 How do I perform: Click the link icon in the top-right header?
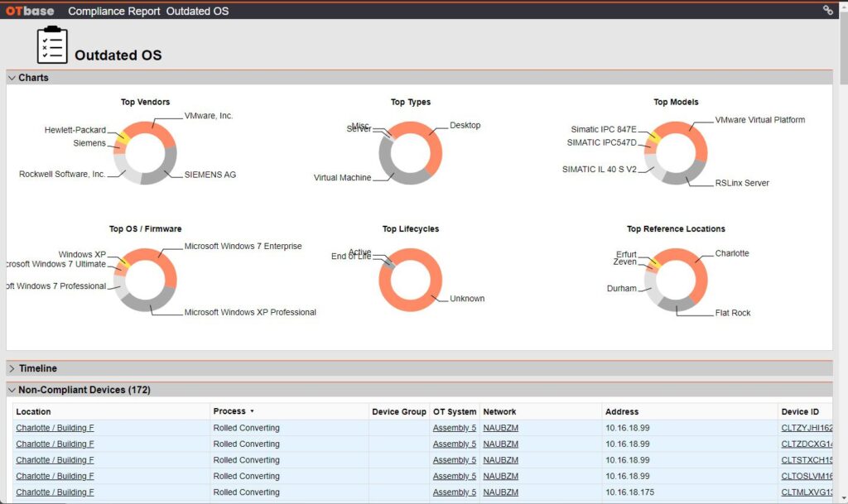coord(827,11)
